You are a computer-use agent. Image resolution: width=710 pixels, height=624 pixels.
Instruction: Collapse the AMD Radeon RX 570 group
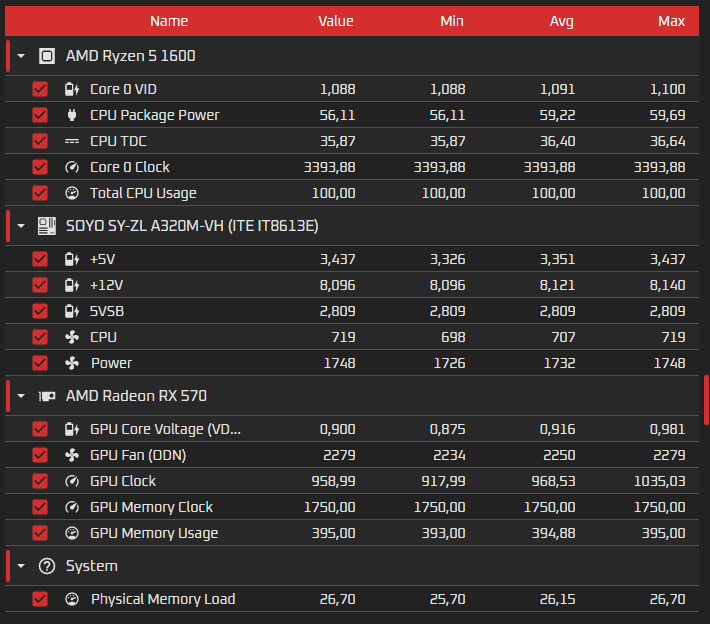pos(21,396)
